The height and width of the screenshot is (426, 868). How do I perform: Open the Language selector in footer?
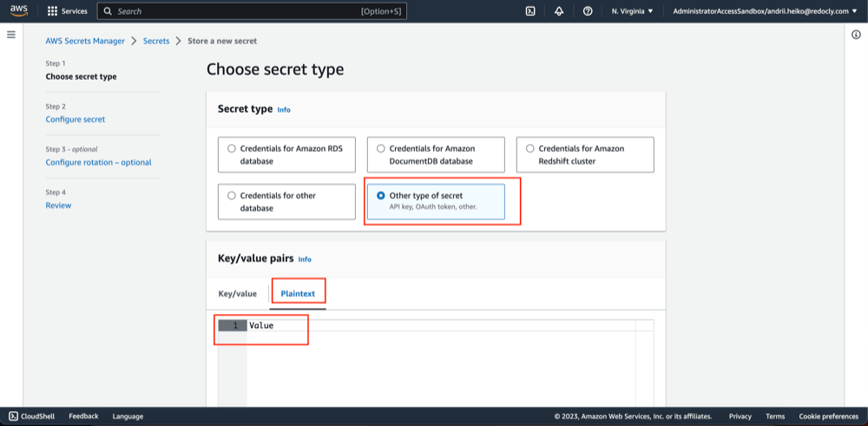pyautogui.click(x=128, y=416)
